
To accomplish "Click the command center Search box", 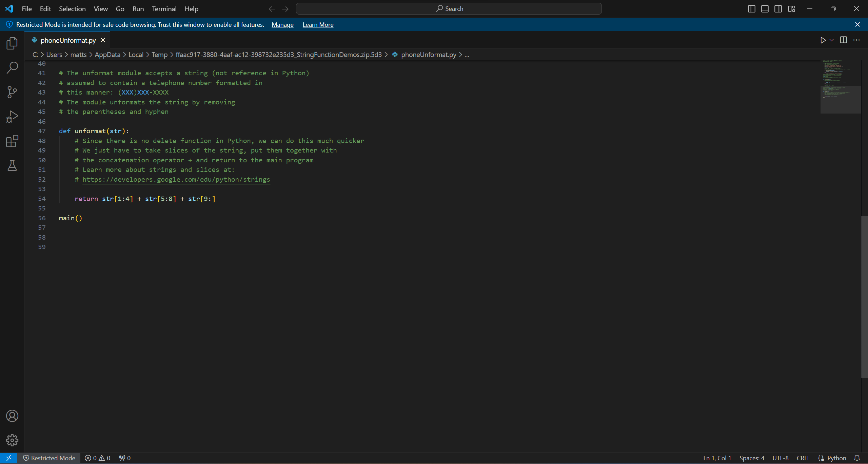I will point(449,9).
